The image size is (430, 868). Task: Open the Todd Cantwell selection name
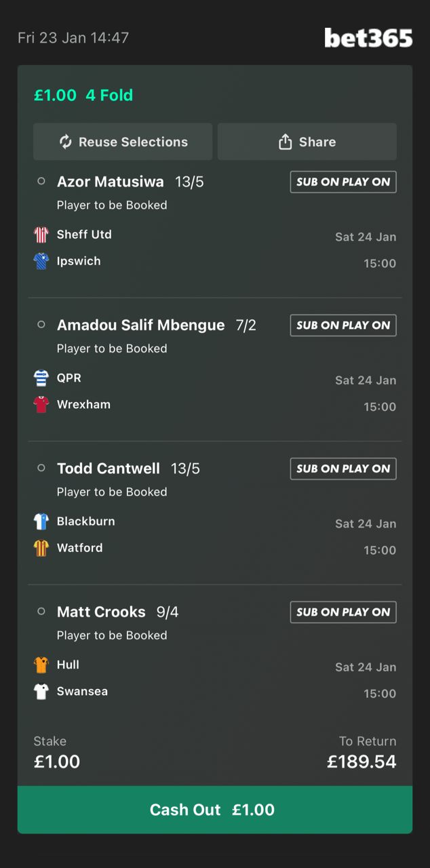pos(109,469)
